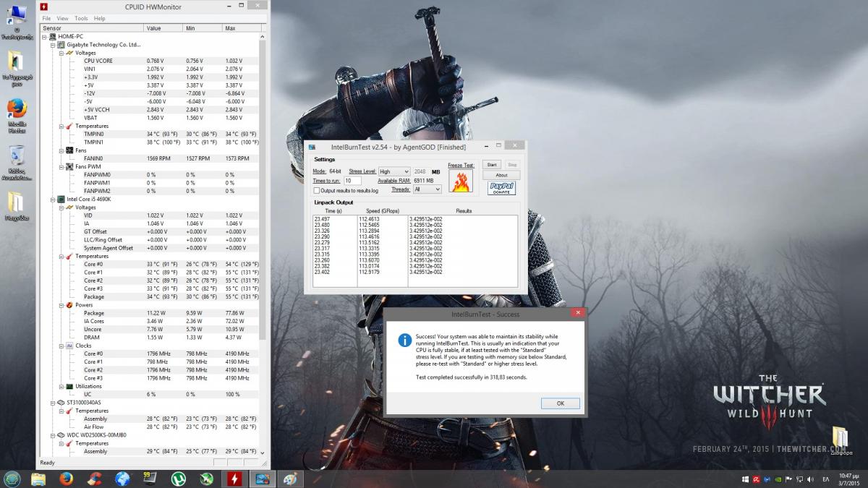The width and height of the screenshot is (868, 488).
Task: Open Malwarebytes blue tray icon
Action: coord(766,479)
